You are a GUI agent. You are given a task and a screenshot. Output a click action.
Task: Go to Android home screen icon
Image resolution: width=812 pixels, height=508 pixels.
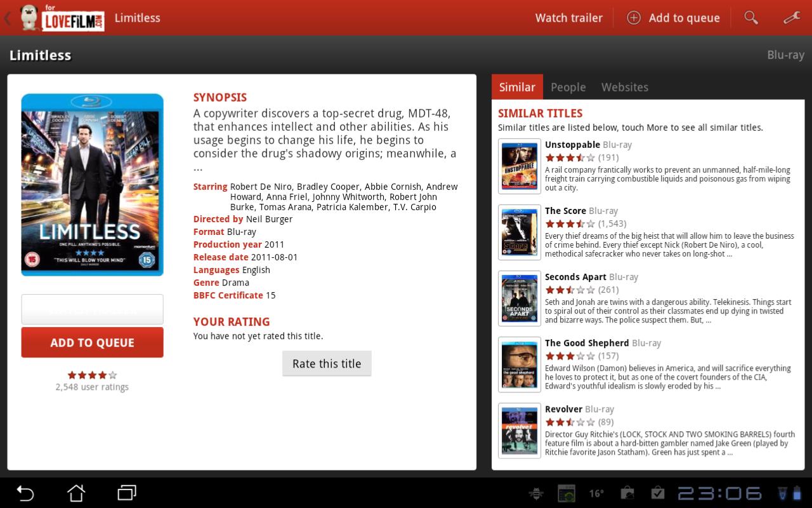click(x=76, y=493)
